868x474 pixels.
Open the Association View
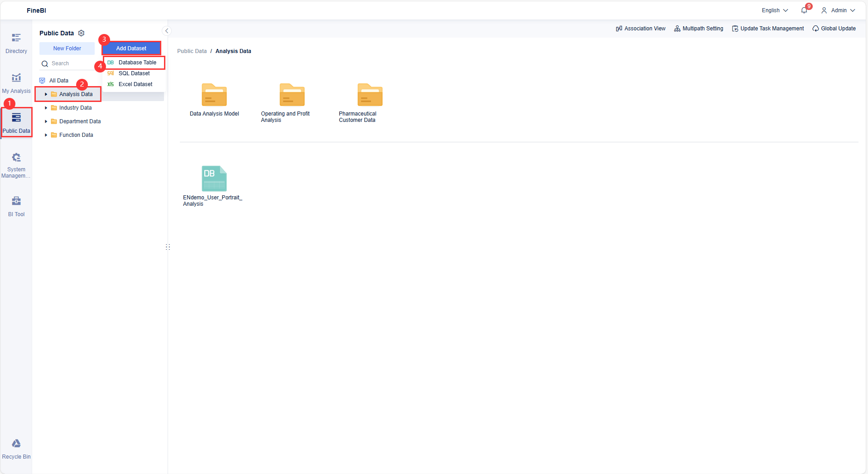[x=640, y=28]
